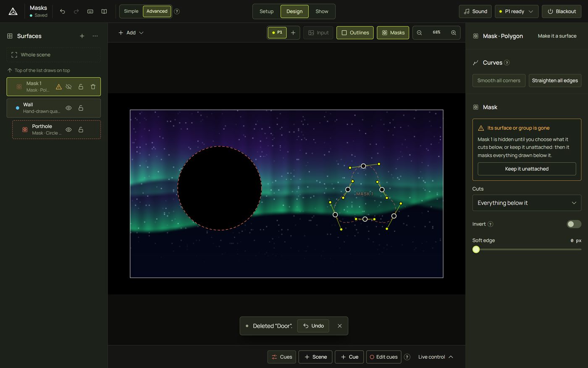Click the Blackout button
Screen dimensions: 588x368
[x=562, y=11]
